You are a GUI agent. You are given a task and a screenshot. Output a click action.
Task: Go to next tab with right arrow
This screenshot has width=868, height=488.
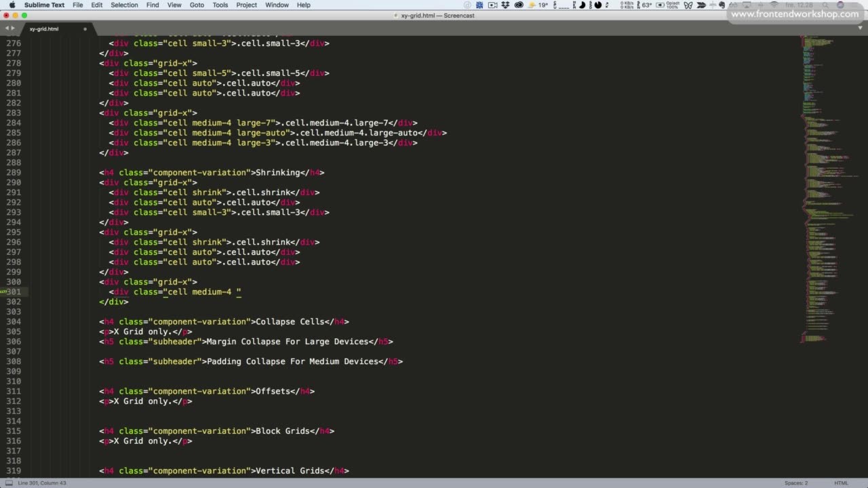pos(13,28)
